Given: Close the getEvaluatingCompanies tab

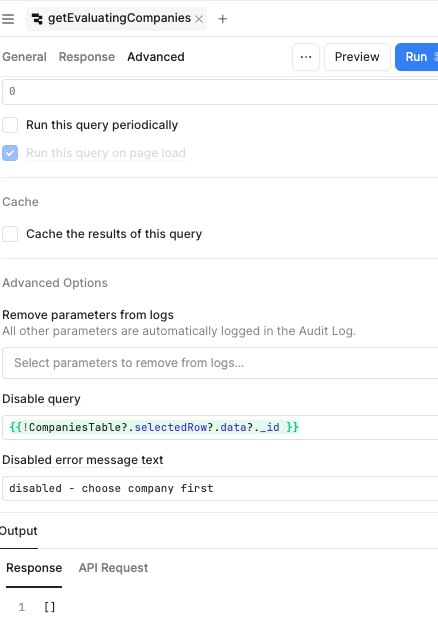Looking at the screenshot, I should coord(199,19).
